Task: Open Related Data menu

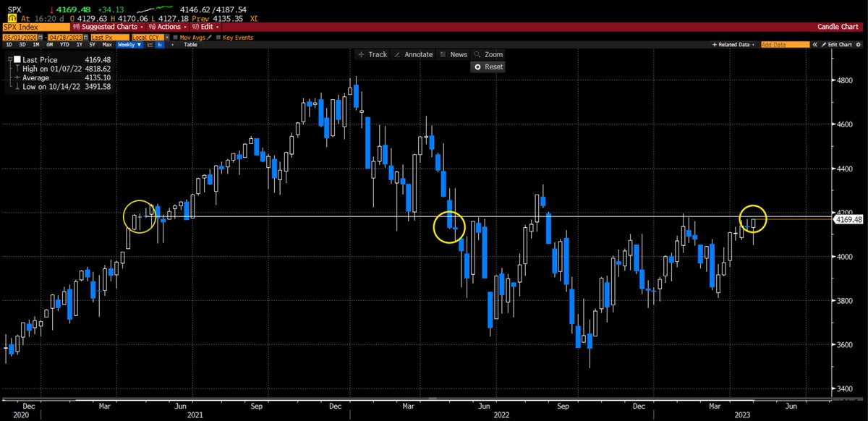Action: click(x=735, y=45)
